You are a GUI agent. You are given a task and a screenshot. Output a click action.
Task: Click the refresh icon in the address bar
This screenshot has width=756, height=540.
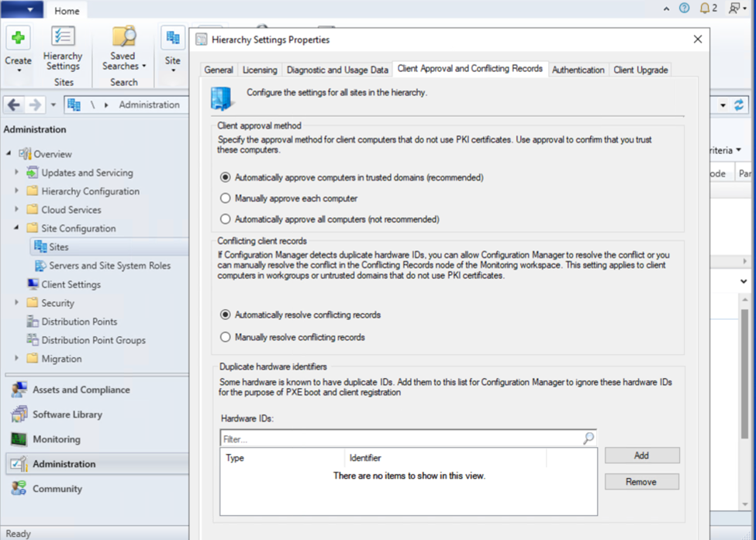pyautogui.click(x=739, y=105)
